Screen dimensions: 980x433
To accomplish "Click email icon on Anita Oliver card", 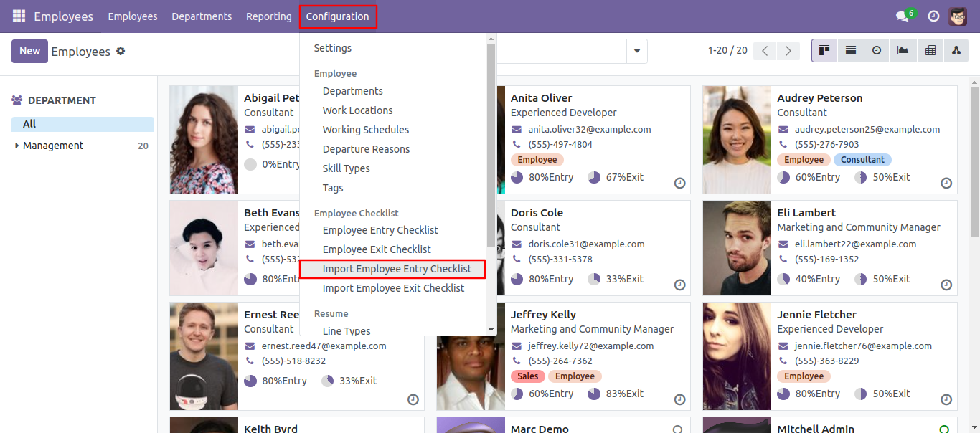I will coord(517,130).
